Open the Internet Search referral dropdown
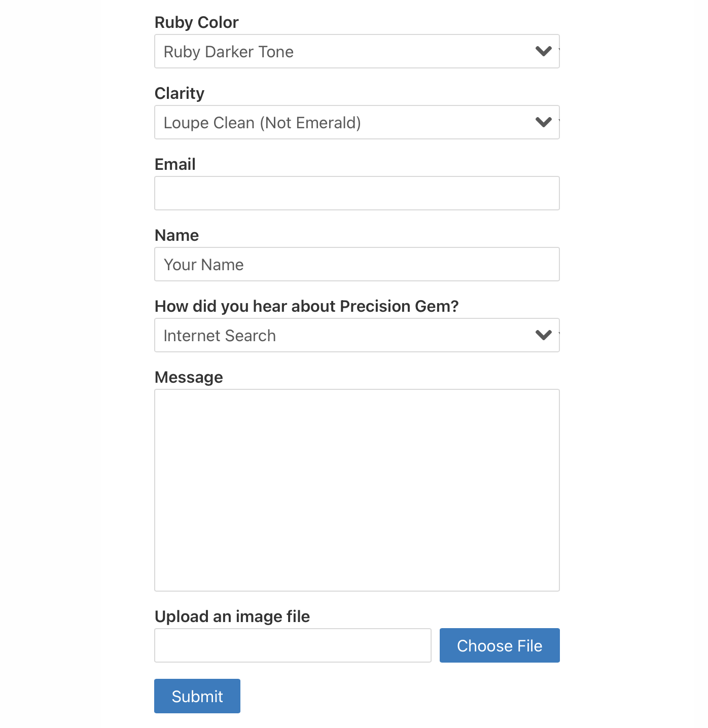 coord(345,335)
